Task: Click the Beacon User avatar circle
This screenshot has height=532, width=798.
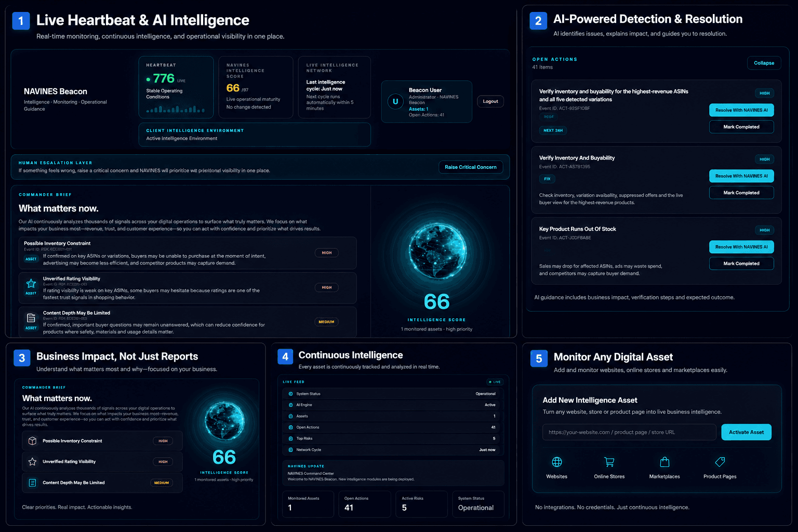Action: [x=395, y=101]
